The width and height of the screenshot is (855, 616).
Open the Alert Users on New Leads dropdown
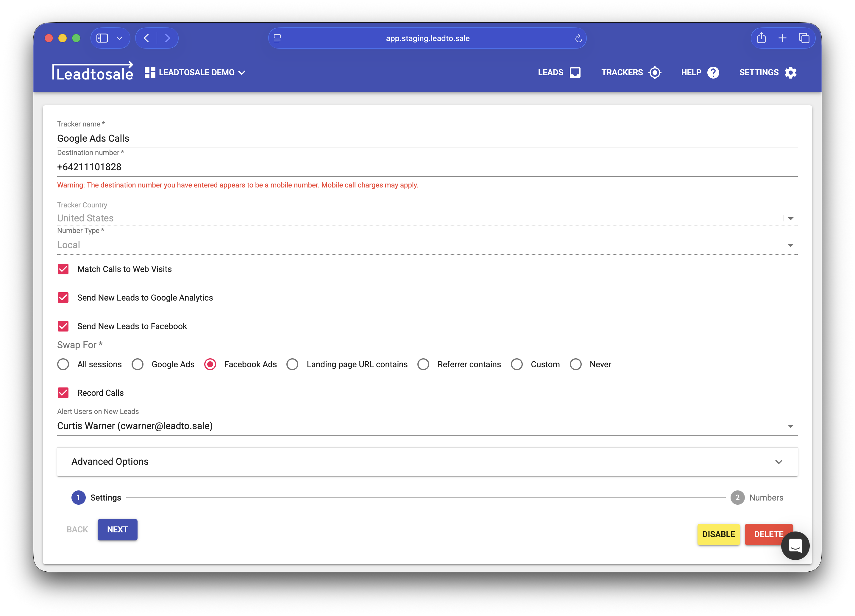pyautogui.click(x=790, y=426)
